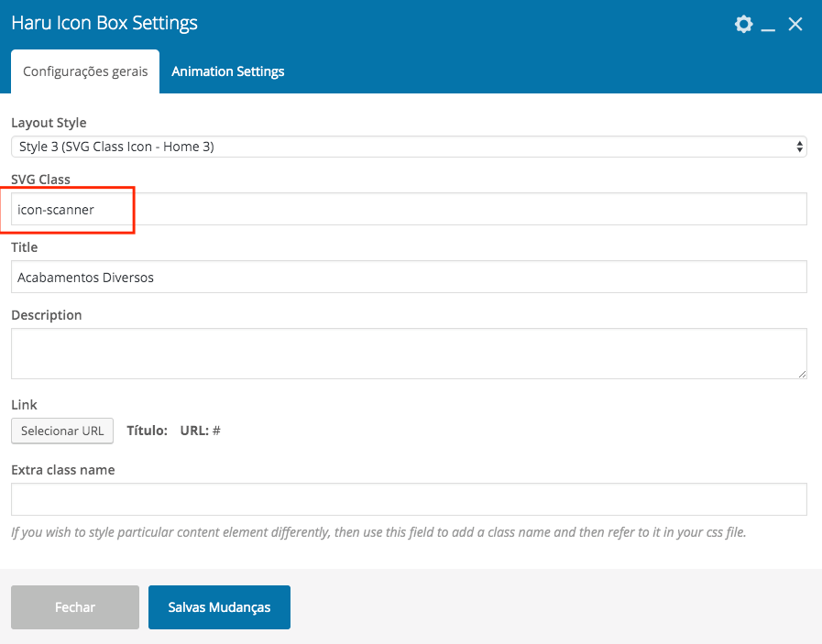Switch to the Animation Settings tab

click(x=227, y=71)
